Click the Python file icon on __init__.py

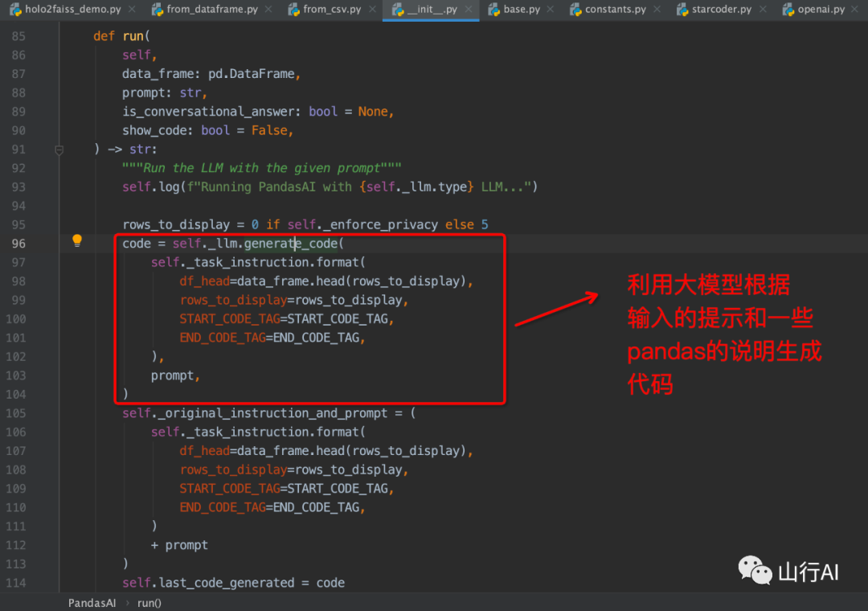(x=398, y=10)
